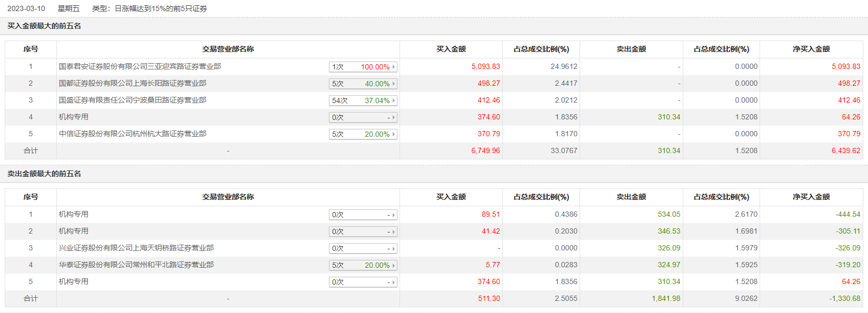Open 国盛证券宁波桑田路证券营业部 link

[x=132, y=100]
